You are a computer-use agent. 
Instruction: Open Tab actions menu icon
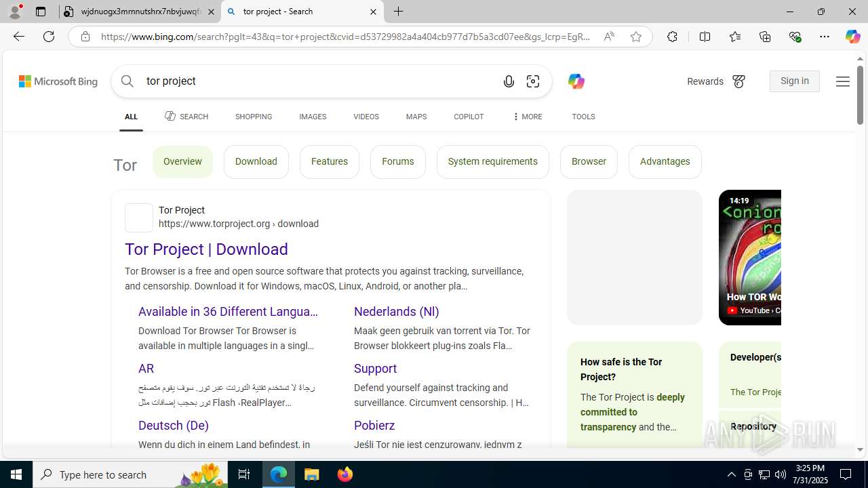pyautogui.click(x=41, y=12)
